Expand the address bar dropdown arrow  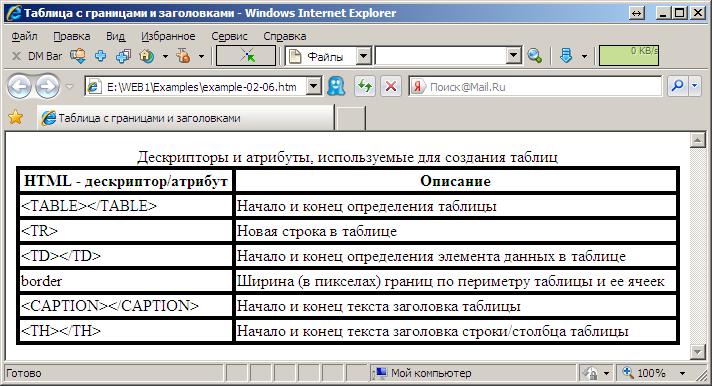coord(314,86)
